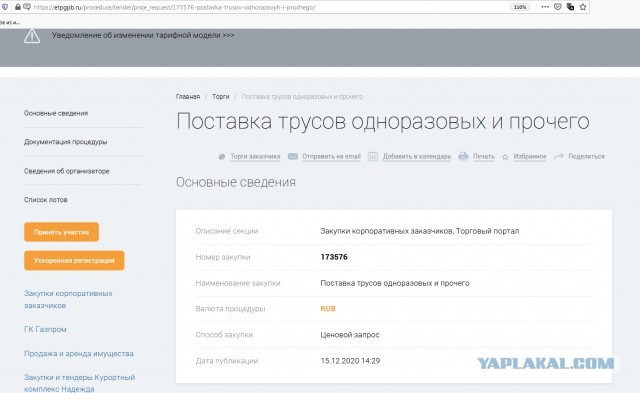Click the calendar icon
Screen dimensions: 640x393
tap(373, 156)
